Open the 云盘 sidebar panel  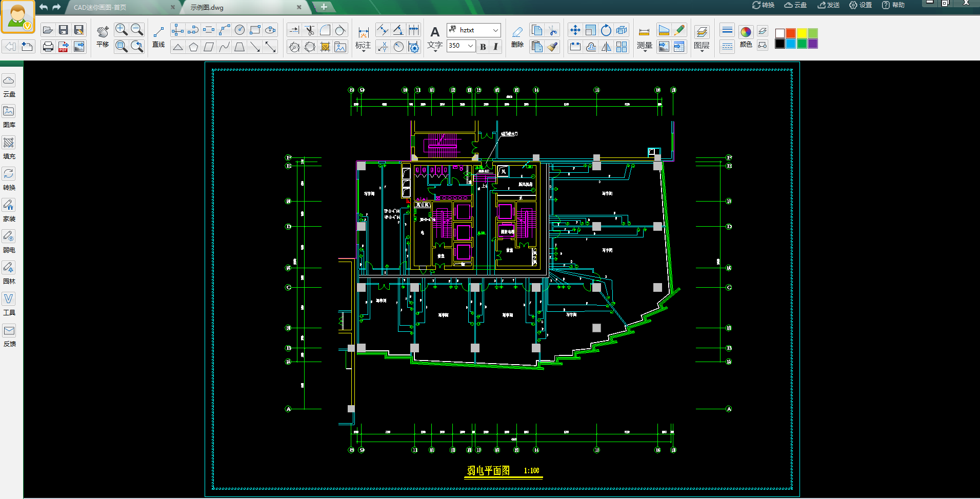pyautogui.click(x=9, y=86)
